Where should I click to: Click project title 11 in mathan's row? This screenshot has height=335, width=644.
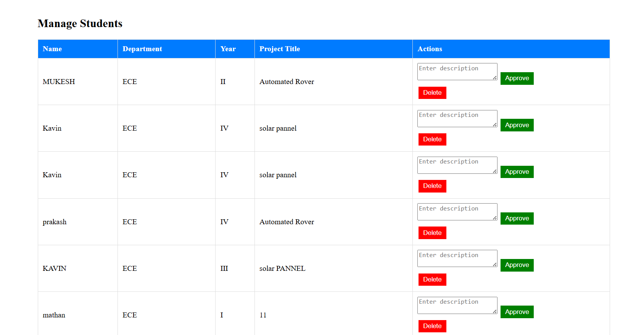263,315
